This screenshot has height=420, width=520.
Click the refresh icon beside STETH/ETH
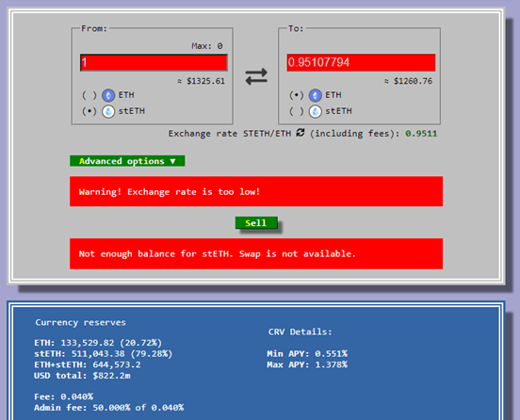[x=301, y=133]
